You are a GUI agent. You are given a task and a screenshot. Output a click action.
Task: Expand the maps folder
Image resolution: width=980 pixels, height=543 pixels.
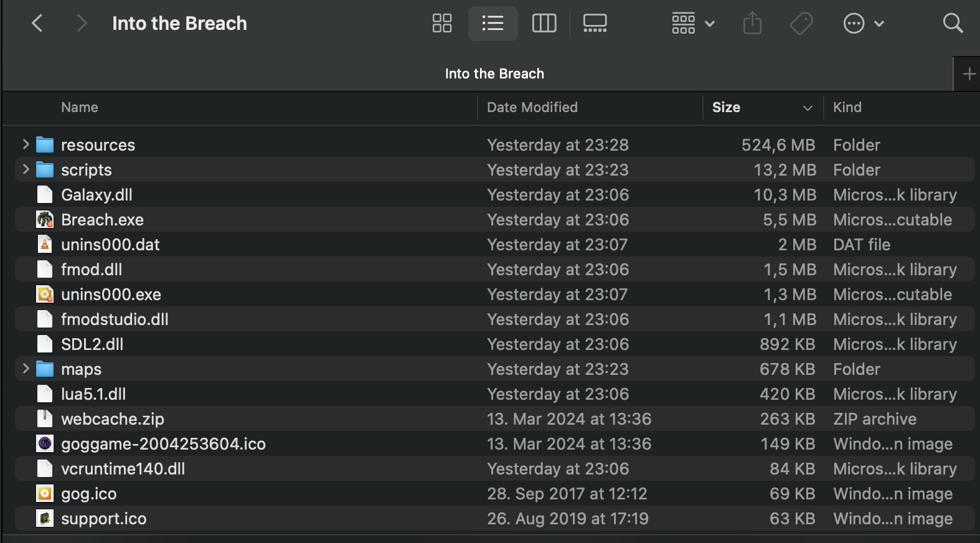click(x=26, y=369)
